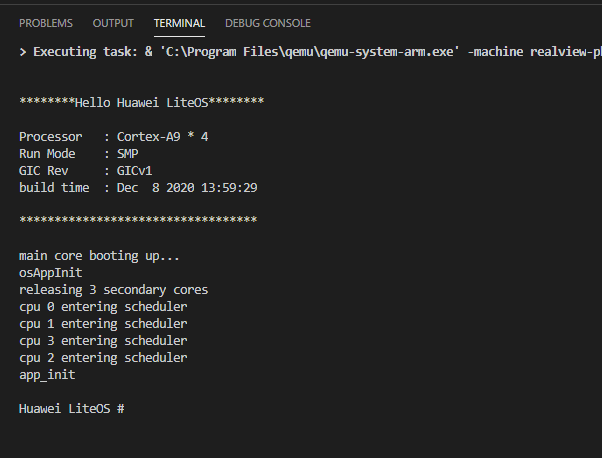602x458 pixels.
Task: Show the DEBUG CONSOLE tab
Action: click(x=267, y=23)
